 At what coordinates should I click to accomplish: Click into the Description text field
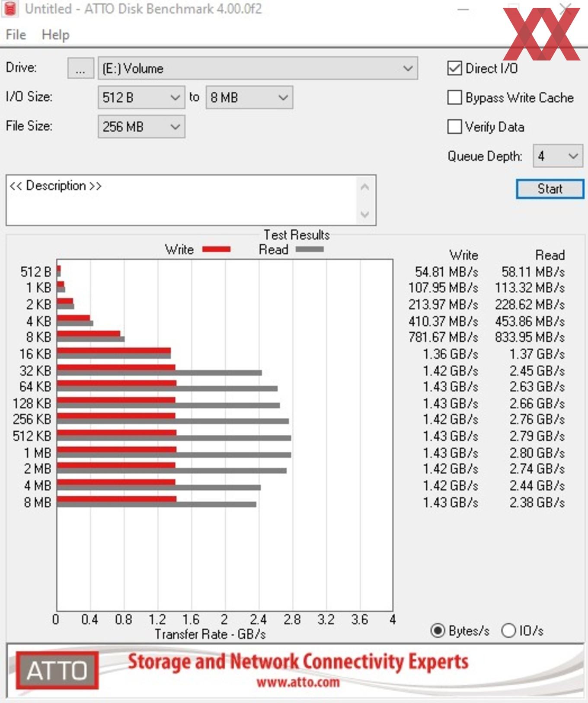pos(182,200)
